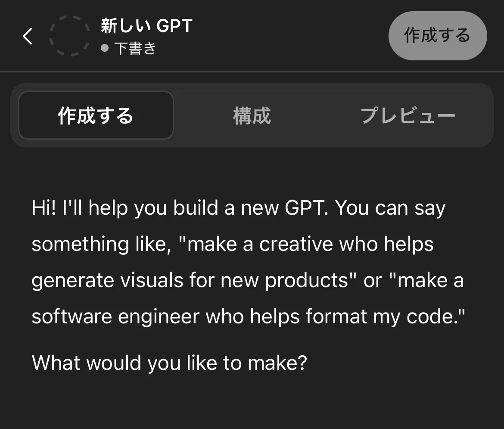The width and height of the screenshot is (504, 429).
Task: Click the line "software engineer who helps format"
Action: pyautogui.click(x=248, y=316)
